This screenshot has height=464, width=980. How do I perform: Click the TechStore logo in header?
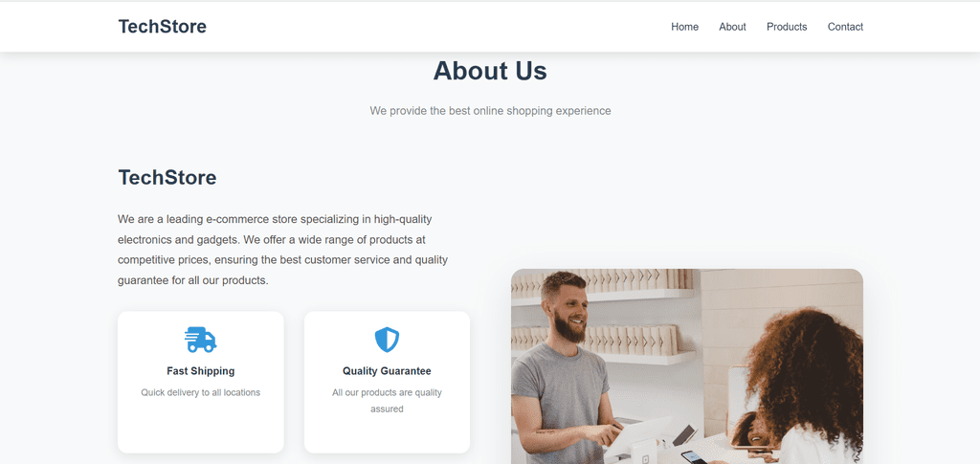pos(163,27)
